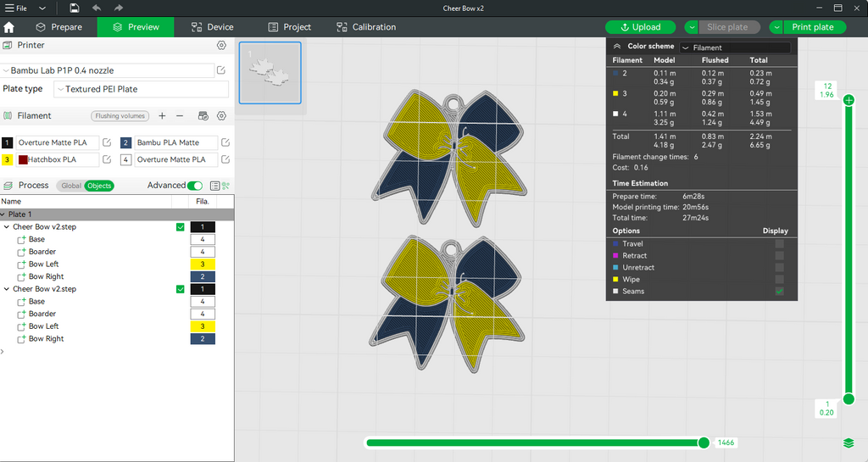Open printer settings gear icon
The width and height of the screenshot is (868, 462).
pos(221,46)
